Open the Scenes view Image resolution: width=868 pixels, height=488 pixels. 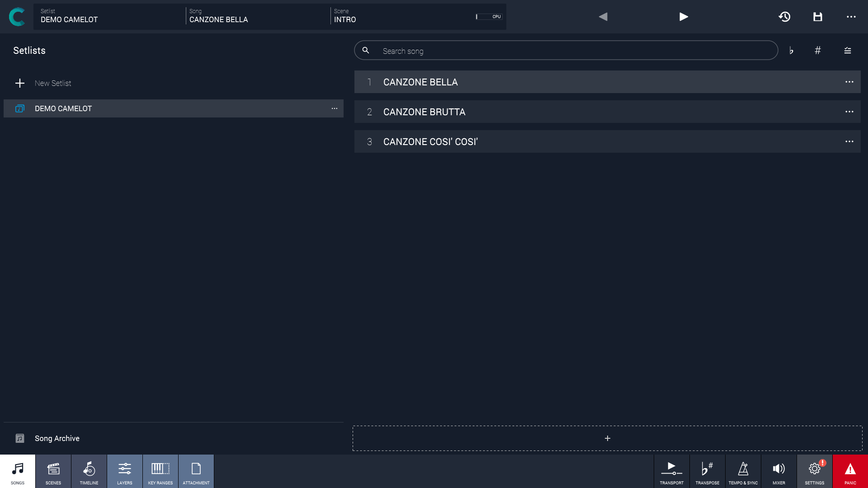click(53, 471)
